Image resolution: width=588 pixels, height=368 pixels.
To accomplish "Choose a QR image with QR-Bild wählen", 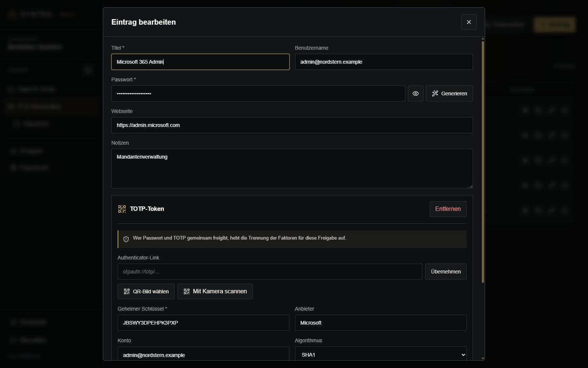I will pyautogui.click(x=146, y=291).
